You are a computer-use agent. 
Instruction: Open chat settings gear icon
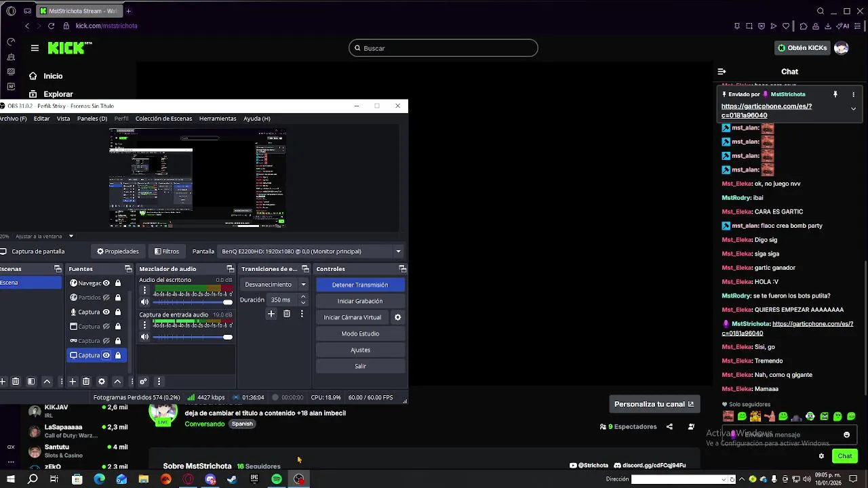pos(821,456)
